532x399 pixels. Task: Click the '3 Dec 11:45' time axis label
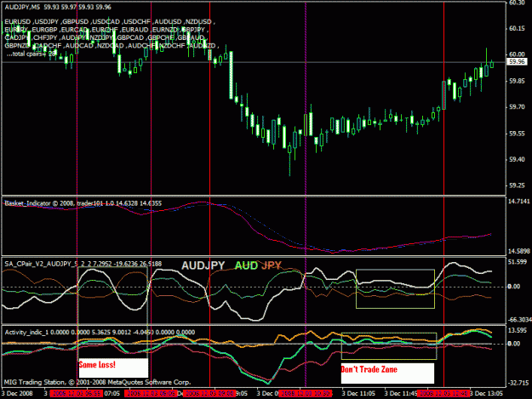coord(401,393)
